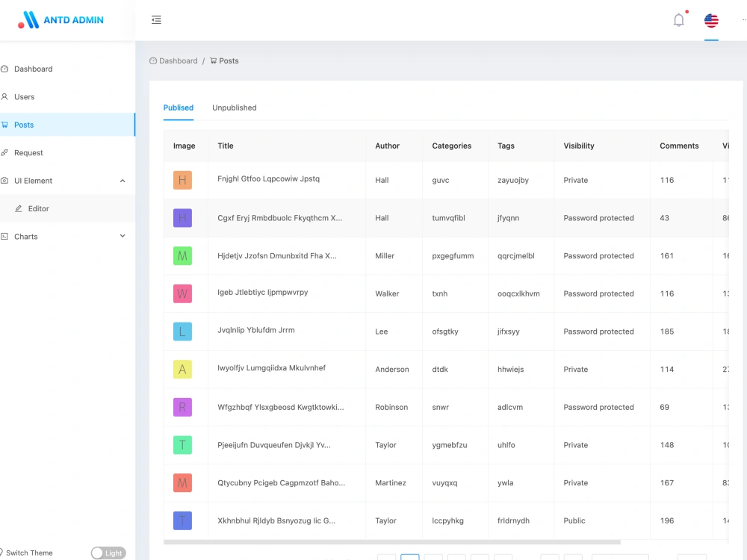Open Users from the sidebar menu
Screen dimensions: 747x560
coord(67,96)
